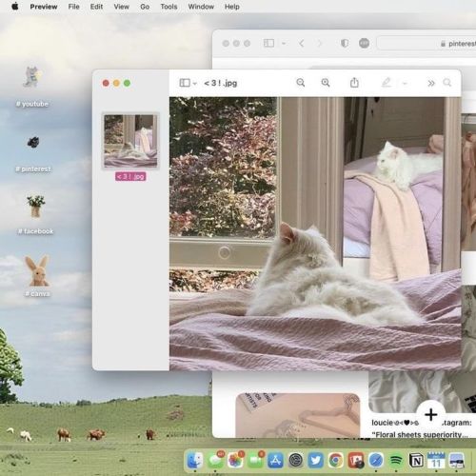Open the Edit menu
Screen dimensions: 476x476
pos(96,7)
